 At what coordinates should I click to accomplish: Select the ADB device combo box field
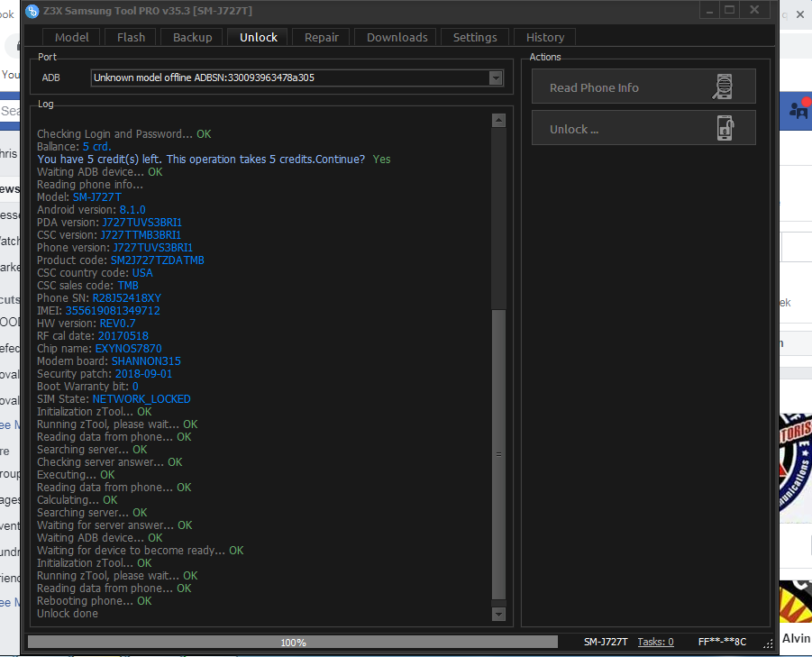click(297, 78)
